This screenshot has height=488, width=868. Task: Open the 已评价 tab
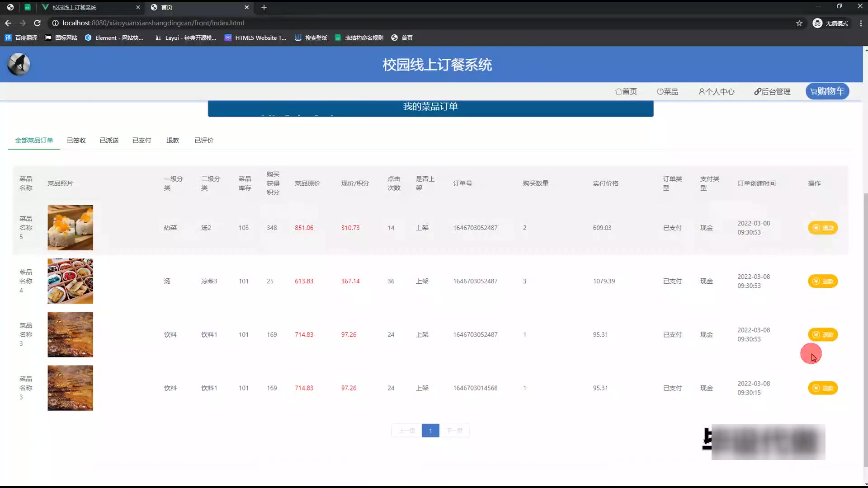pos(204,141)
